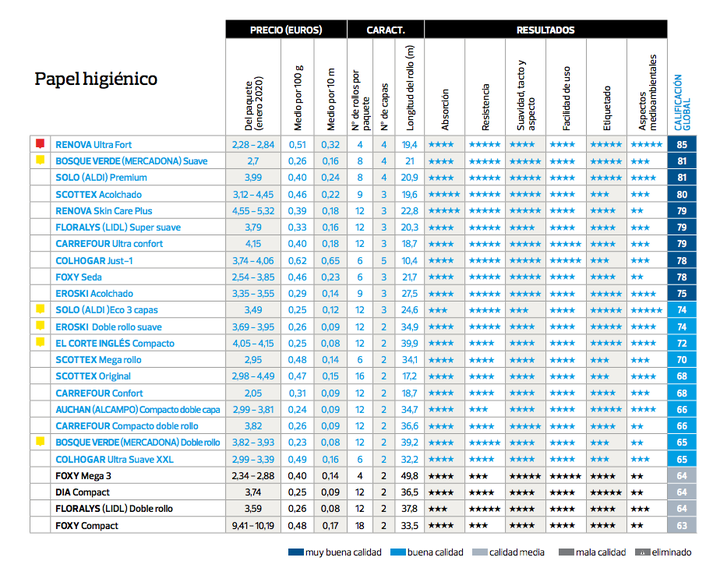Click yellow marker beside EROSKI Doble rollo suave
This screenshot has width=720, height=568.
40,326
